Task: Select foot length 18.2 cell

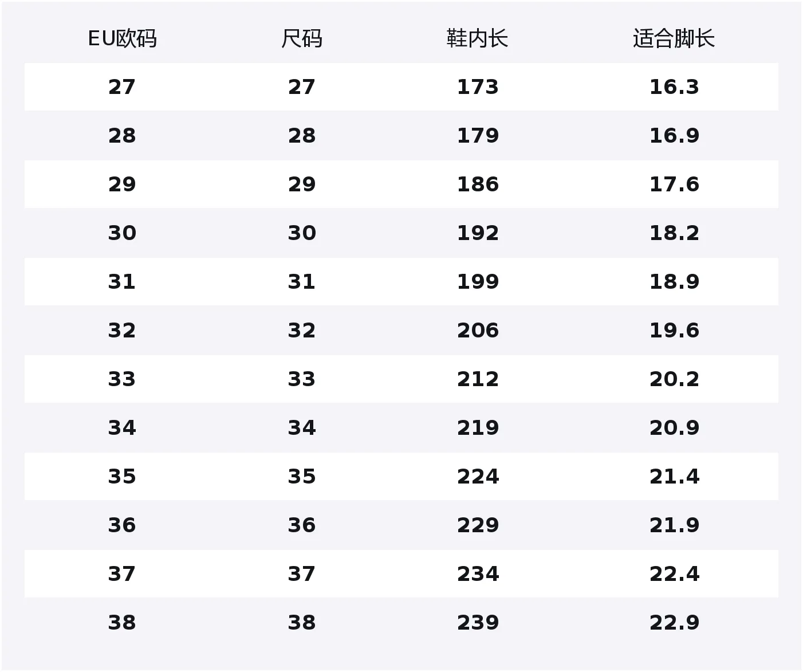Action: pos(674,233)
